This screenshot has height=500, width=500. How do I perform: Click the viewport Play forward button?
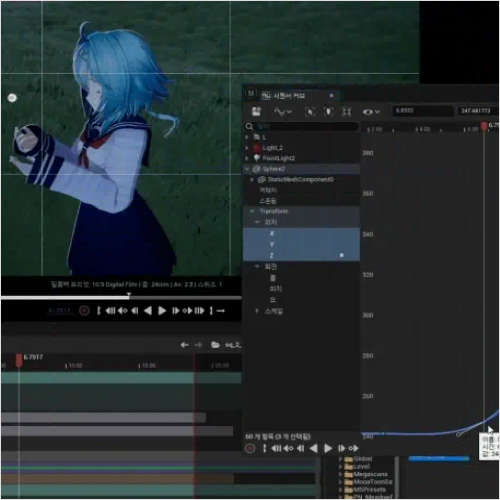pyautogui.click(x=162, y=311)
